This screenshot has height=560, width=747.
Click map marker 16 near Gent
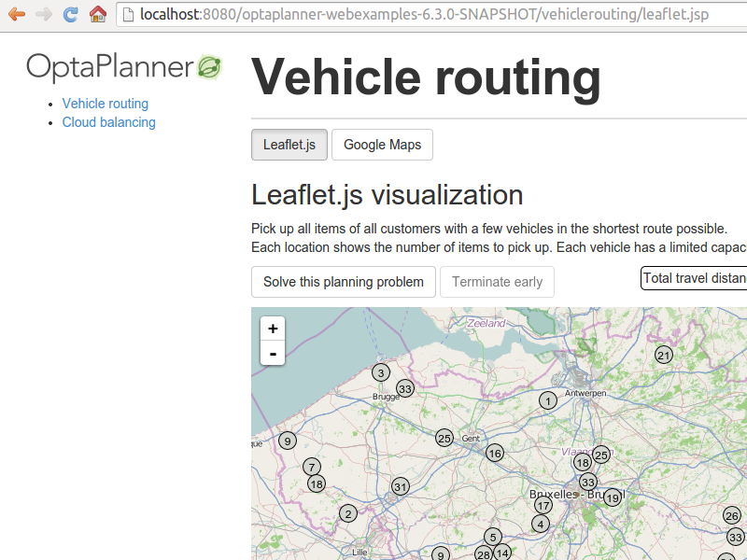(x=495, y=453)
